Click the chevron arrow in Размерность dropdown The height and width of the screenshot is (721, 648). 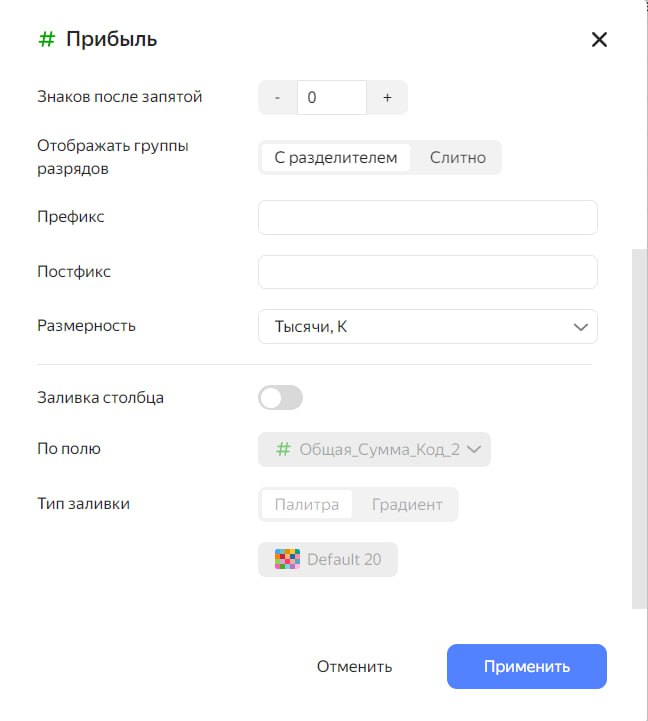pyautogui.click(x=581, y=327)
